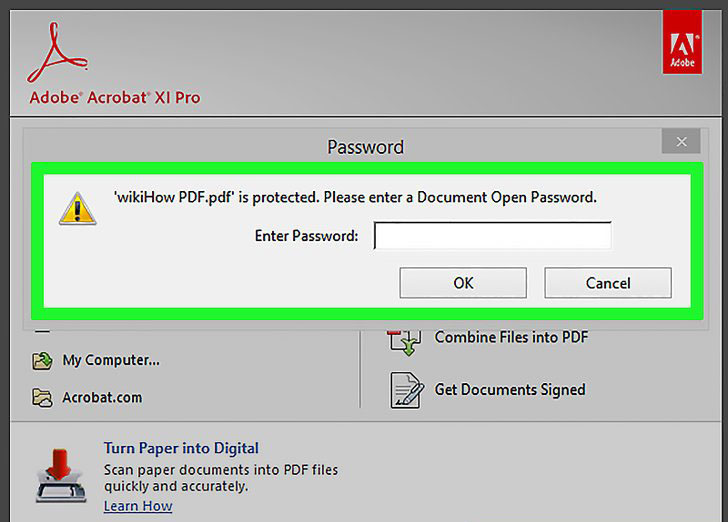Click the Adobe logo badge at the top right
The width and height of the screenshot is (728, 522).
682,43
